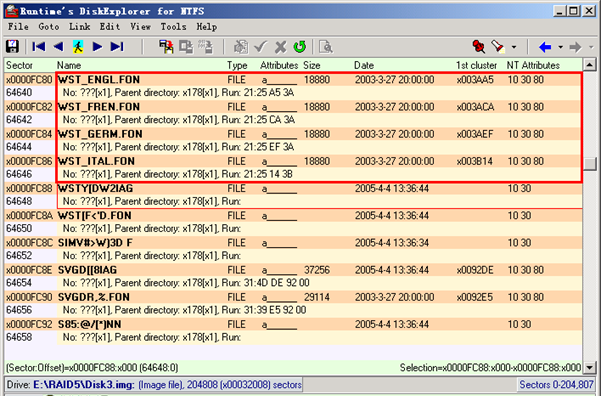Click scrollbar up arrow
Image resolution: width=601 pixels, height=396 pixels.
point(590,64)
